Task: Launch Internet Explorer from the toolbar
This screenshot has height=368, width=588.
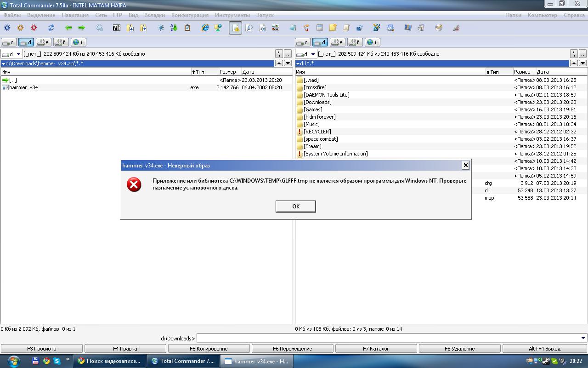Action: point(205,28)
